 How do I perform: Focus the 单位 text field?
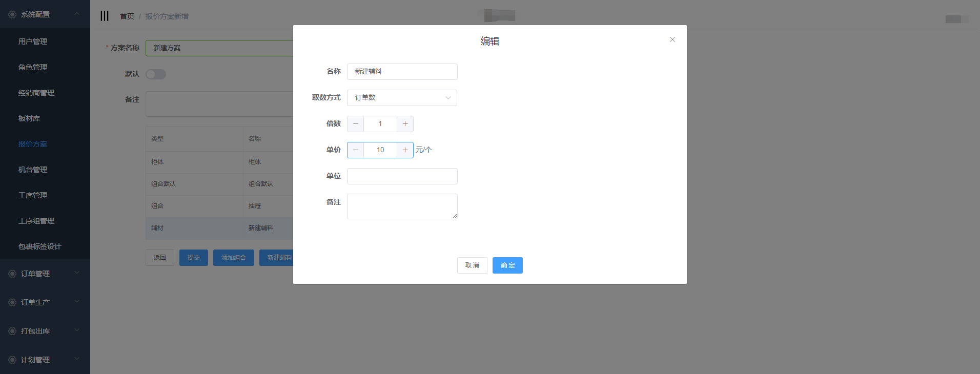coord(402,176)
